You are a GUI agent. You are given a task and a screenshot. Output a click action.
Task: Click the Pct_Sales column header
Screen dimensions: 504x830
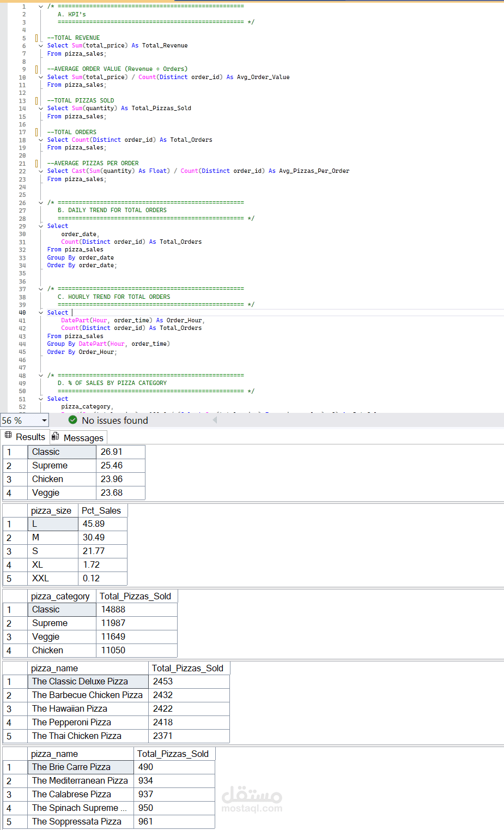tap(102, 510)
